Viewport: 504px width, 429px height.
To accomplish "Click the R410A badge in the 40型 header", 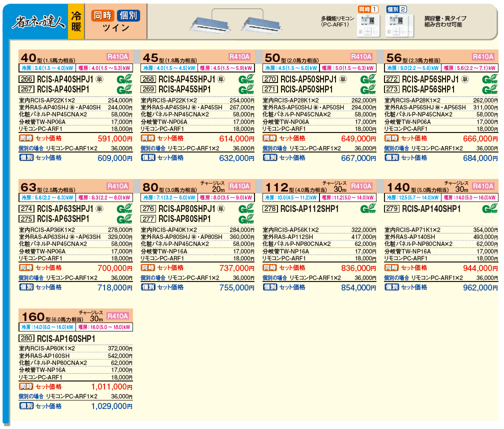I will point(117,57).
